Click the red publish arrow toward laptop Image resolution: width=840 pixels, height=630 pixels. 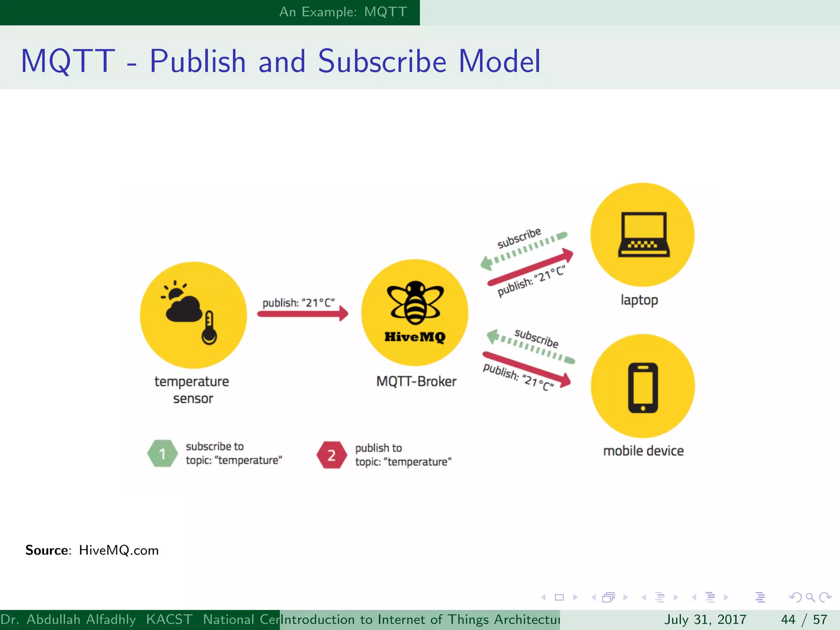coord(530,267)
